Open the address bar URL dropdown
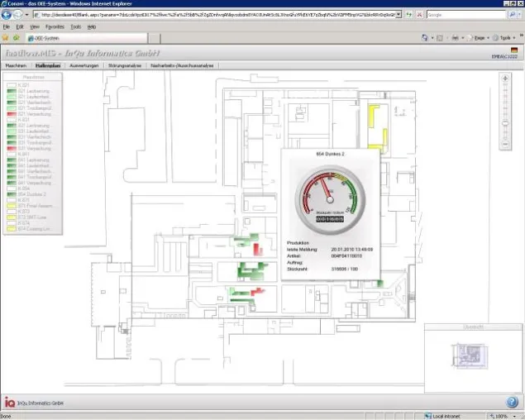Viewport: 525px width, 420px height. coord(399,15)
